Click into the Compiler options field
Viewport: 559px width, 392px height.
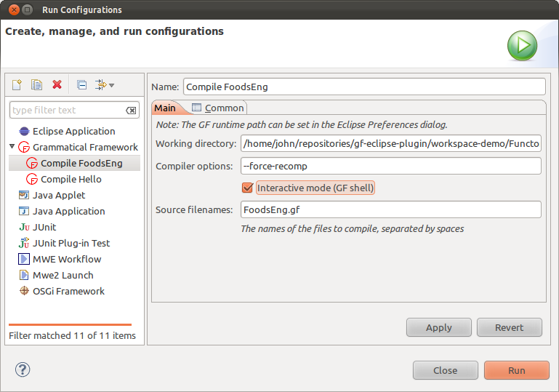391,166
